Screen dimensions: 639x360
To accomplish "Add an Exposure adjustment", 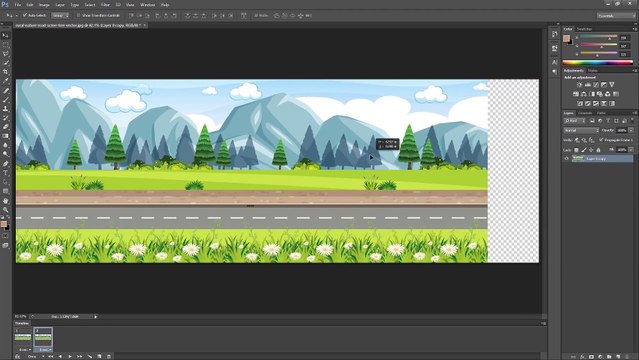I will click(x=604, y=85).
